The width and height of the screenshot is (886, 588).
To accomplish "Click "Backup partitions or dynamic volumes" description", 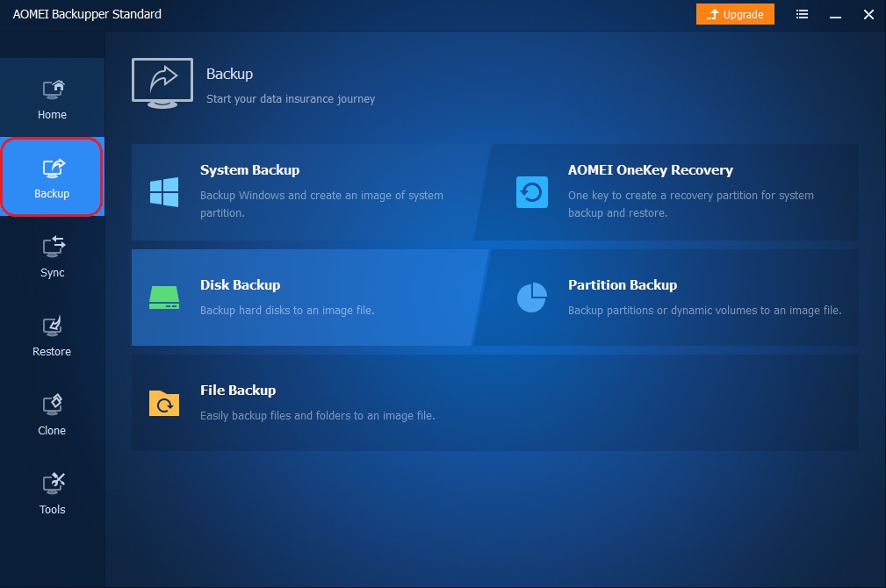I will [704, 310].
